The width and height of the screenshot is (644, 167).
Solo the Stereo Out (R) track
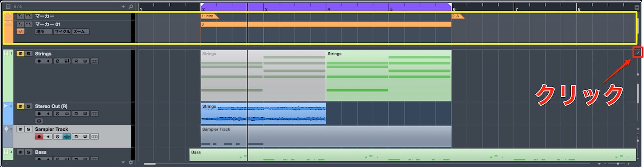point(28,106)
